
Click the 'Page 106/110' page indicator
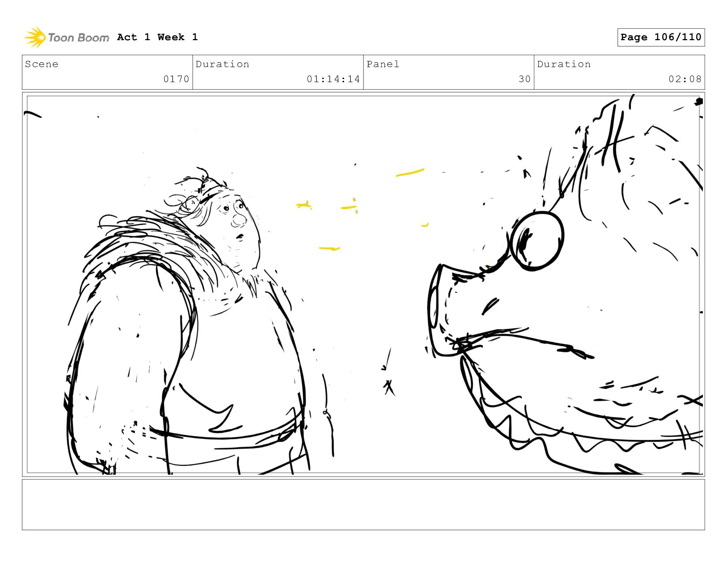pyautogui.click(x=661, y=37)
